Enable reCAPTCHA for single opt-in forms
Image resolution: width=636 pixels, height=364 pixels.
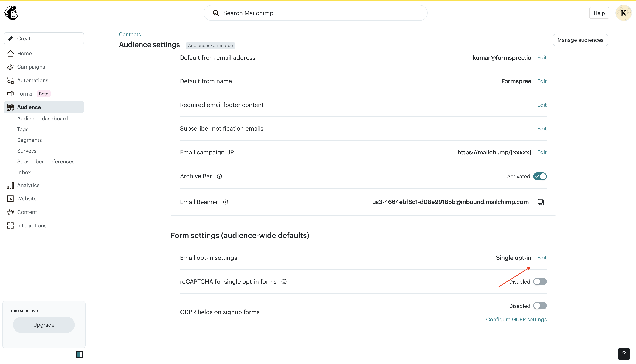click(x=540, y=281)
